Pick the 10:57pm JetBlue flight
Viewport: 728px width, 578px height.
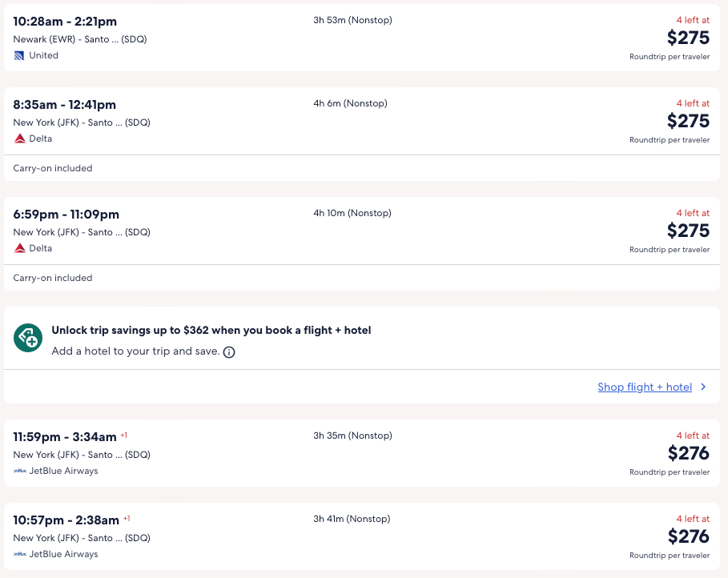click(66, 520)
